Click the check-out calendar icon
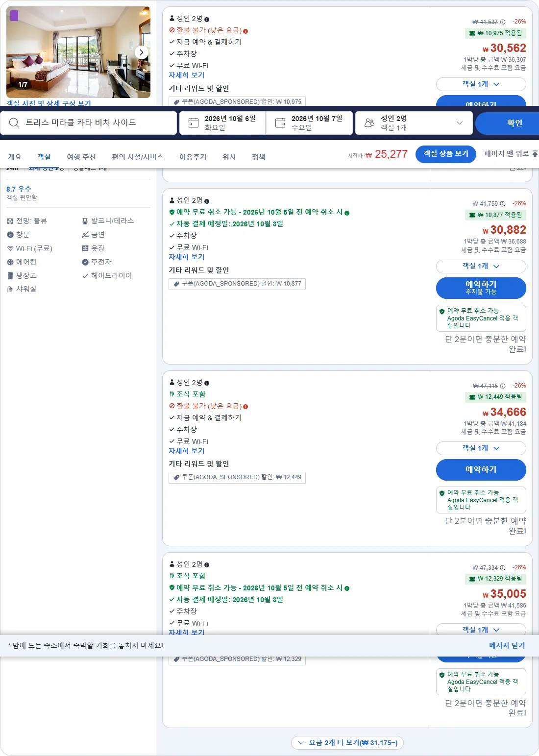 point(280,122)
